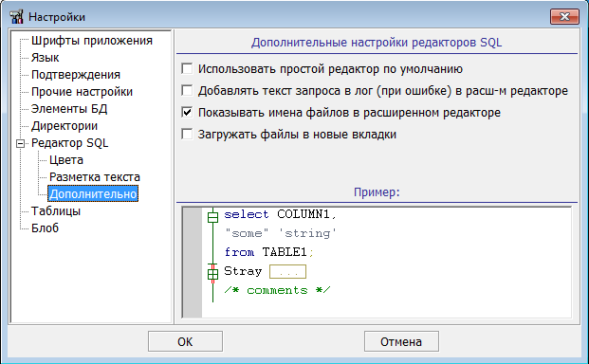Select Дополнительно tree item
Screen dimensions: 589x364
(x=93, y=194)
